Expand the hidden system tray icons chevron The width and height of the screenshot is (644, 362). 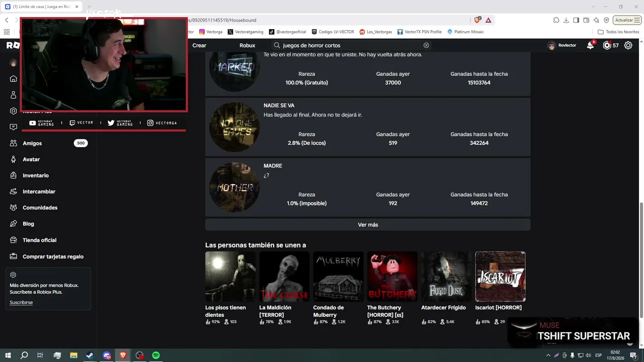pos(549,355)
